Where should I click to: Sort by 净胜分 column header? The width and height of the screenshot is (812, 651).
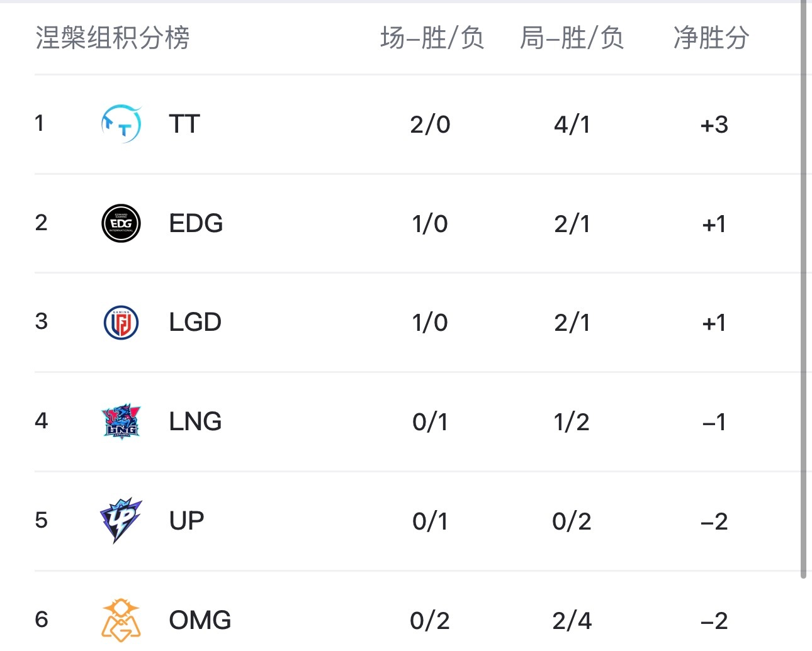click(x=711, y=38)
